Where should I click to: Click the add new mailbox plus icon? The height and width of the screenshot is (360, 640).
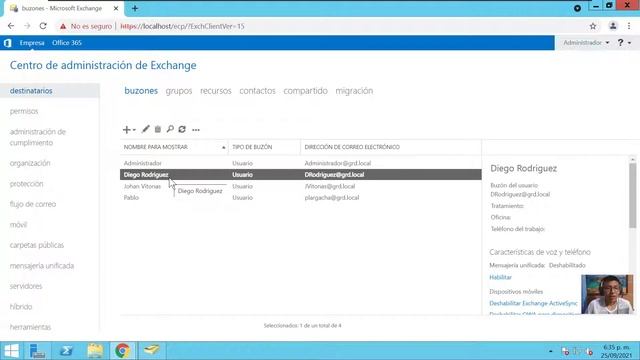(x=127, y=130)
